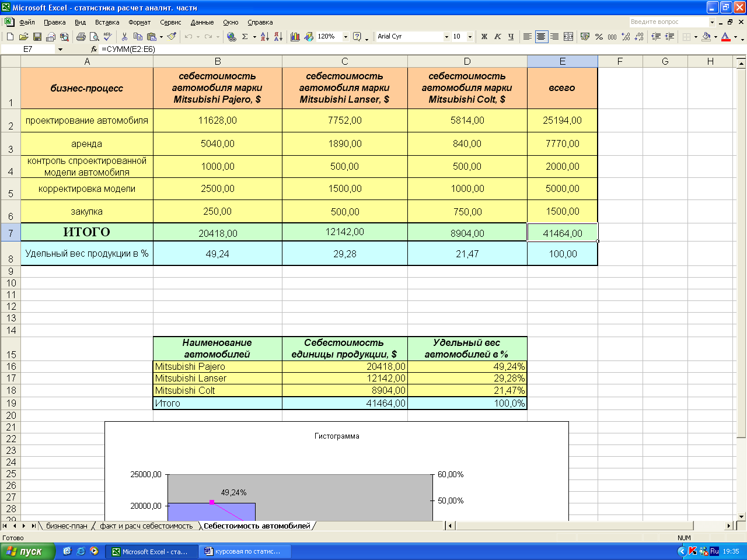Screen dimensions: 747x560
Task: Click the Microsoft Excel taskbar button
Action: [x=152, y=551]
